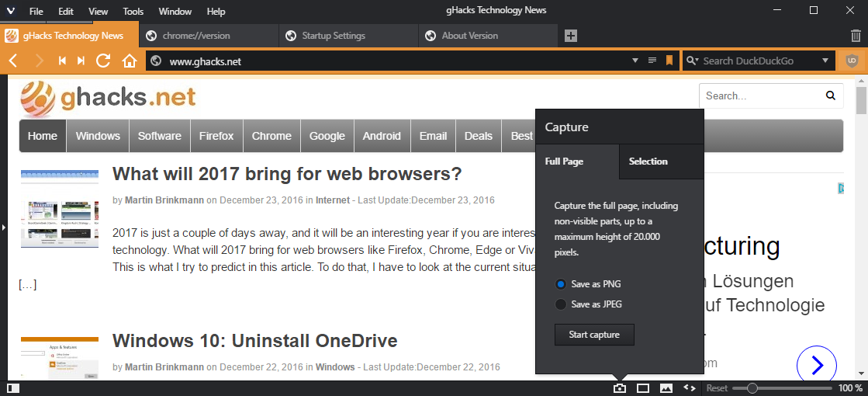Viewport: 868px width, 396px height.
Task: Open the closed tabs trash can
Action: pos(856,36)
